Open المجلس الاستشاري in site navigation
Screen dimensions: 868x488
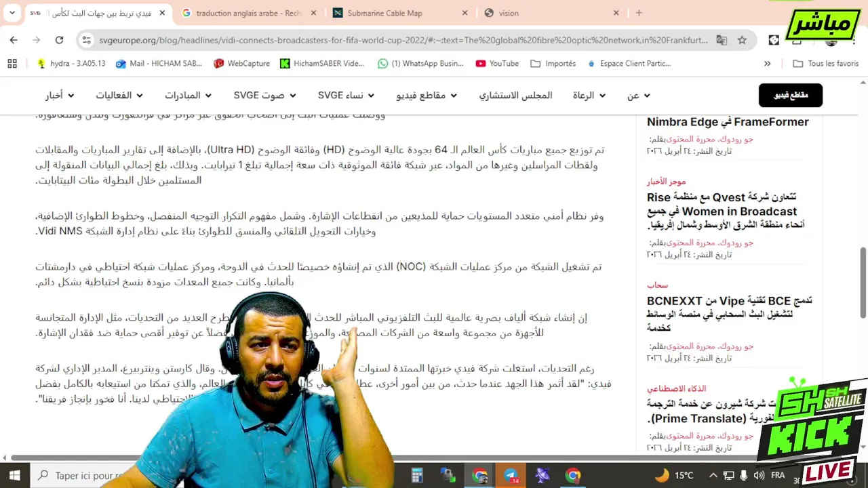pos(515,96)
